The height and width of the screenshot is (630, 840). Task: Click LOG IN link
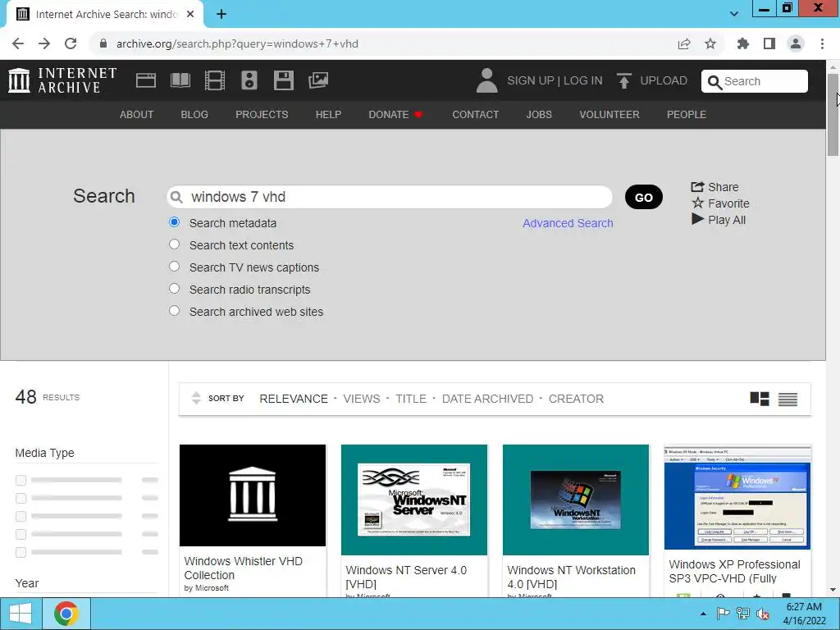point(583,80)
